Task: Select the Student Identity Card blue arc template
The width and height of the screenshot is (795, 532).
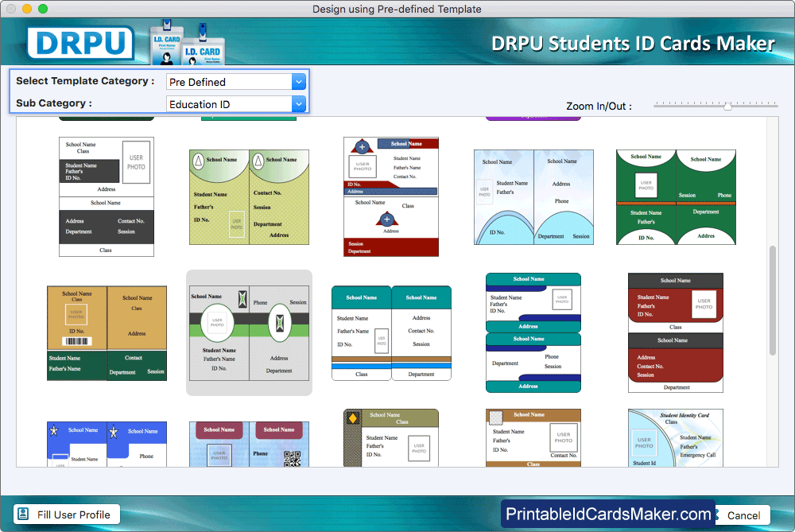Action: click(676, 438)
